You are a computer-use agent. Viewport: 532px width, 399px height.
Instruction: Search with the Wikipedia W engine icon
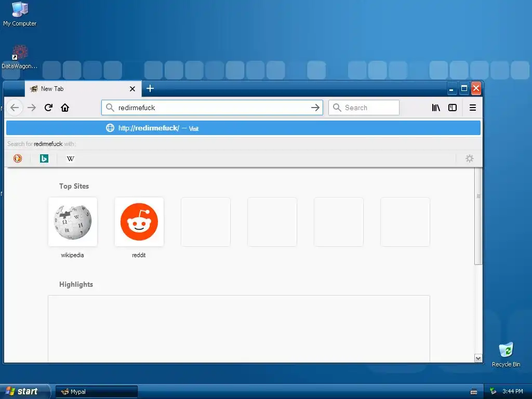(71, 158)
